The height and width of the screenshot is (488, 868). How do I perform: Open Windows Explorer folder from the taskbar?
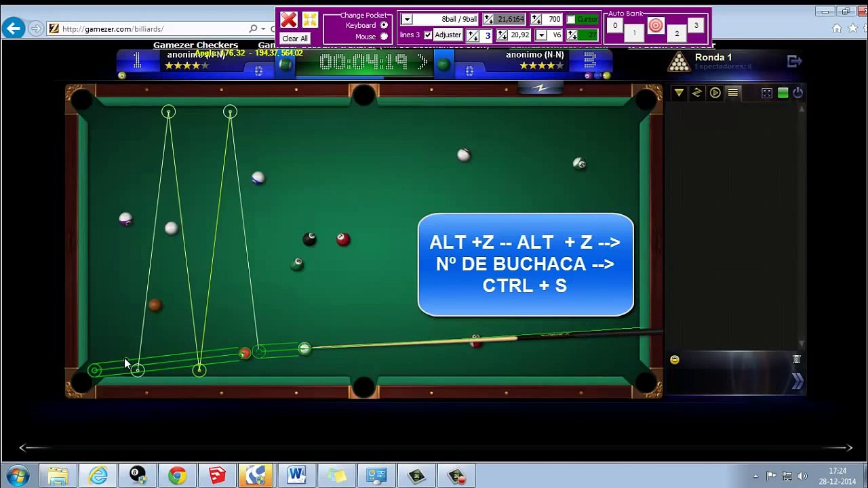pyautogui.click(x=58, y=476)
